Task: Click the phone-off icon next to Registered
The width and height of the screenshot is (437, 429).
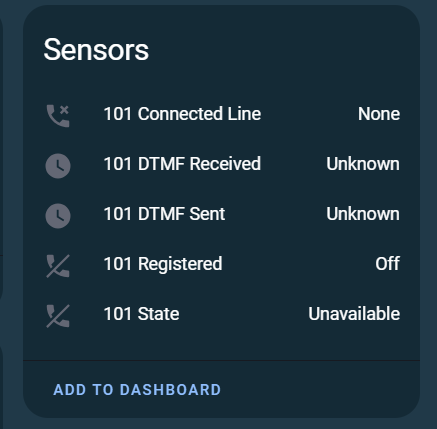Action: [x=58, y=266]
